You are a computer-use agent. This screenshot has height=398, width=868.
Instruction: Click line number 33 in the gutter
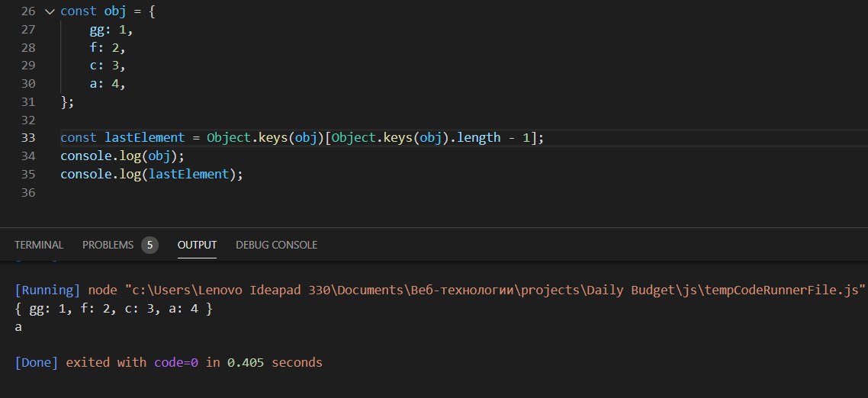(x=28, y=138)
